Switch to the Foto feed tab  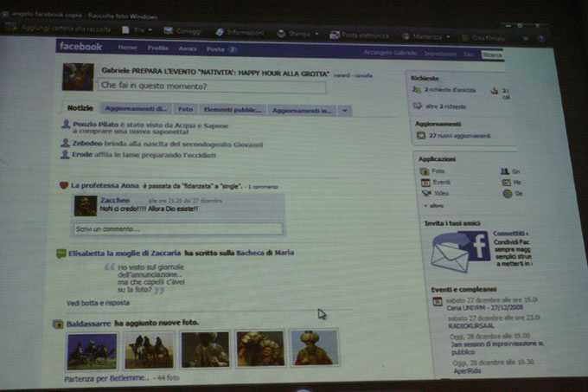pyautogui.click(x=185, y=110)
